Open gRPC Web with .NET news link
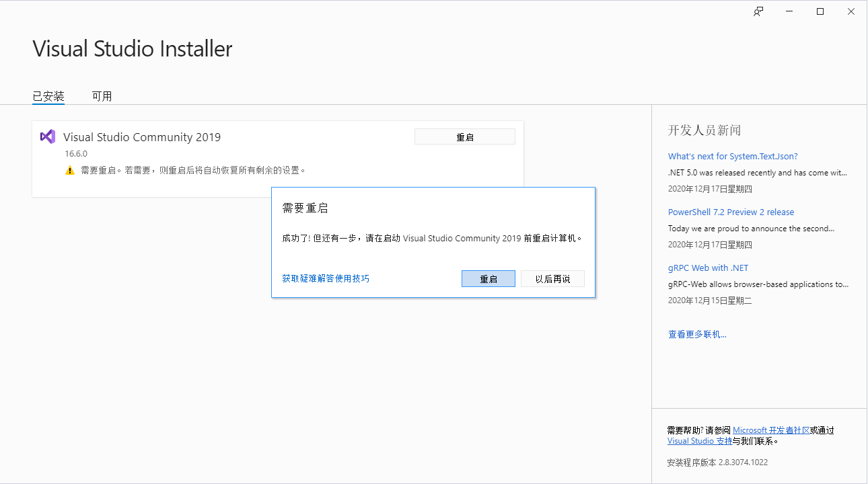Image resolution: width=868 pixels, height=484 pixels. click(708, 268)
